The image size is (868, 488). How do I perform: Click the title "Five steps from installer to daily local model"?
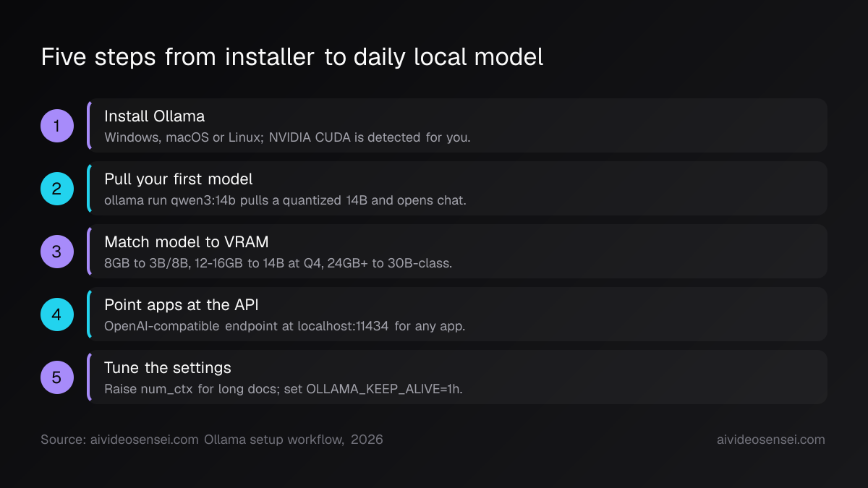click(292, 57)
